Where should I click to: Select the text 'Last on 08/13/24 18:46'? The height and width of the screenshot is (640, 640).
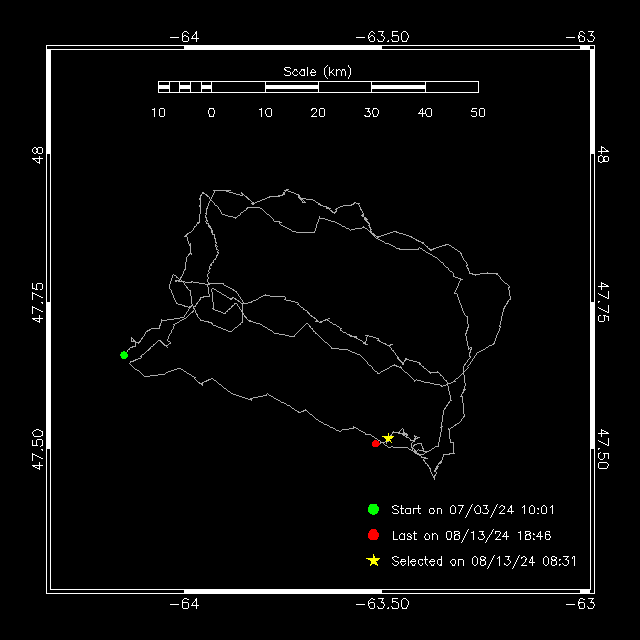click(x=471, y=536)
